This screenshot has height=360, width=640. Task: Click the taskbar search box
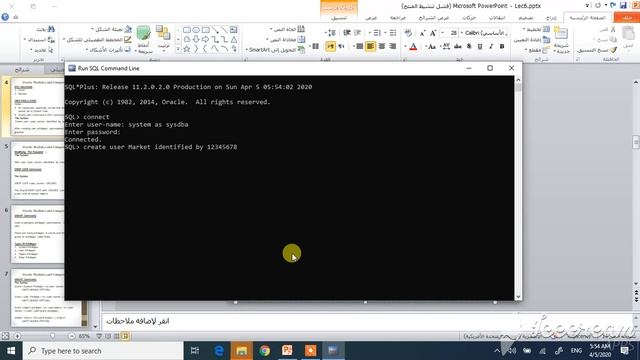pyautogui.click(x=103, y=351)
